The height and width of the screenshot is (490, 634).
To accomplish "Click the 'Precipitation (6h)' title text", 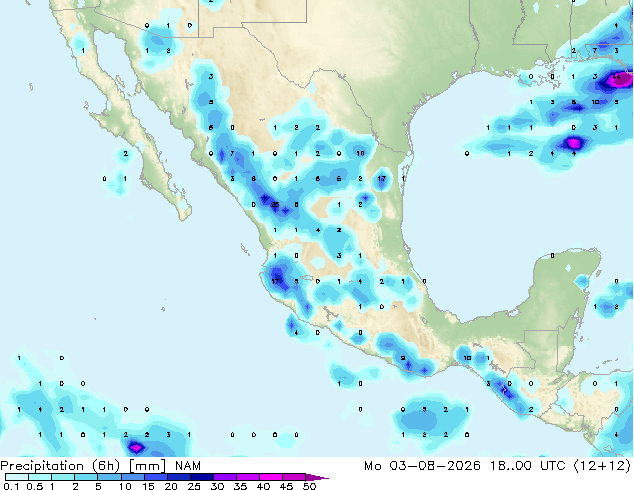I will (x=60, y=467).
